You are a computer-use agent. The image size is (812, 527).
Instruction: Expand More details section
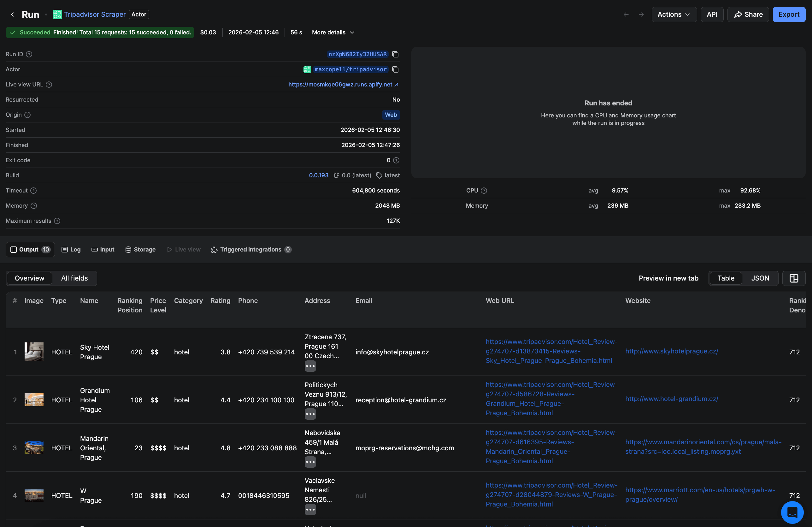point(333,33)
